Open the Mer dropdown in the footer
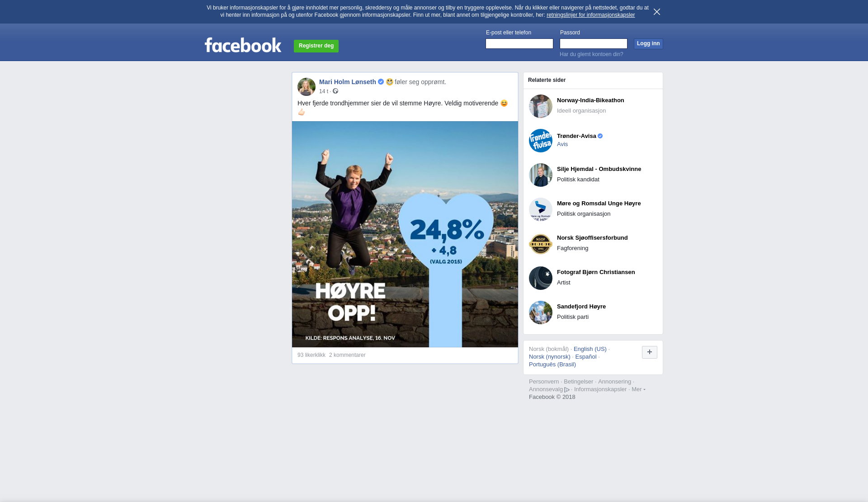The height and width of the screenshot is (502, 868). (x=638, y=389)
